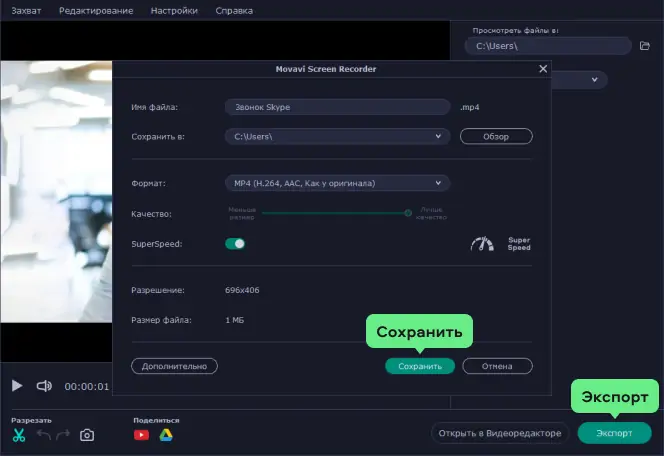Click the 'Super Speed' label text

[519, 244]
